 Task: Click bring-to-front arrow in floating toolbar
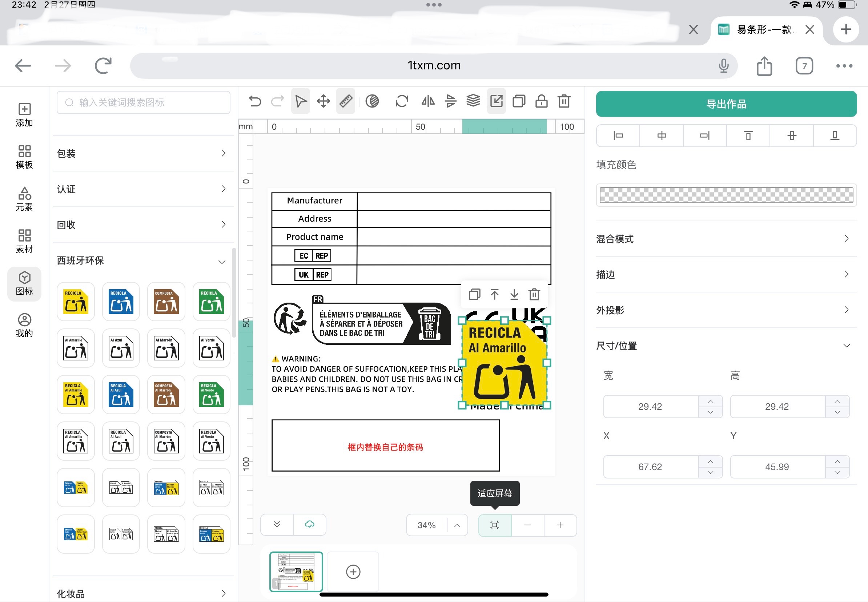click(494, 294)
